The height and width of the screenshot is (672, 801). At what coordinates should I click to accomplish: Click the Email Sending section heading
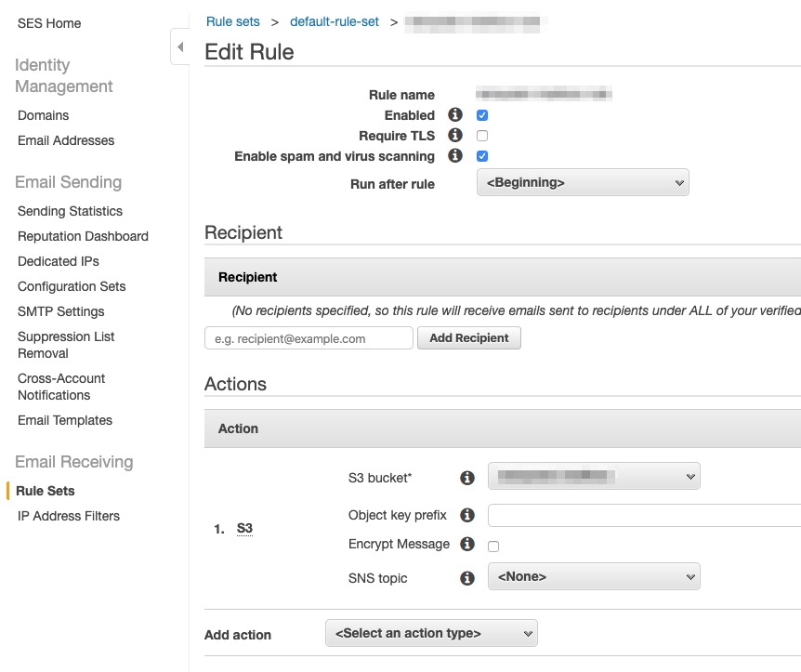(x=69, y=182)
